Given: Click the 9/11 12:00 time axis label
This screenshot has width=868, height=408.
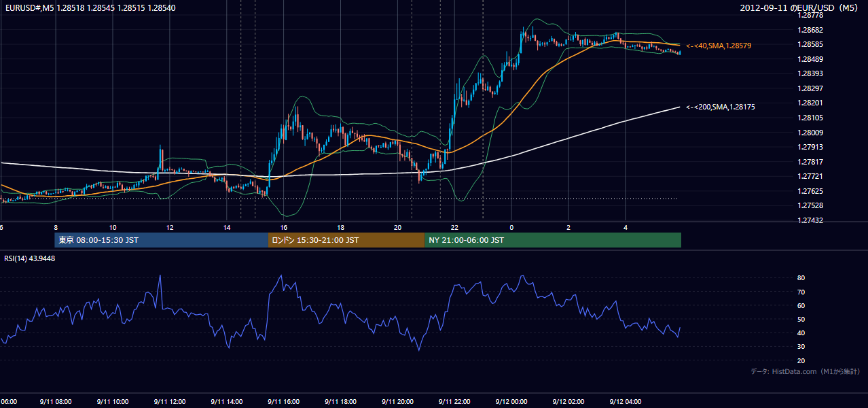Looking at the screenshot, I should [170, 401].
